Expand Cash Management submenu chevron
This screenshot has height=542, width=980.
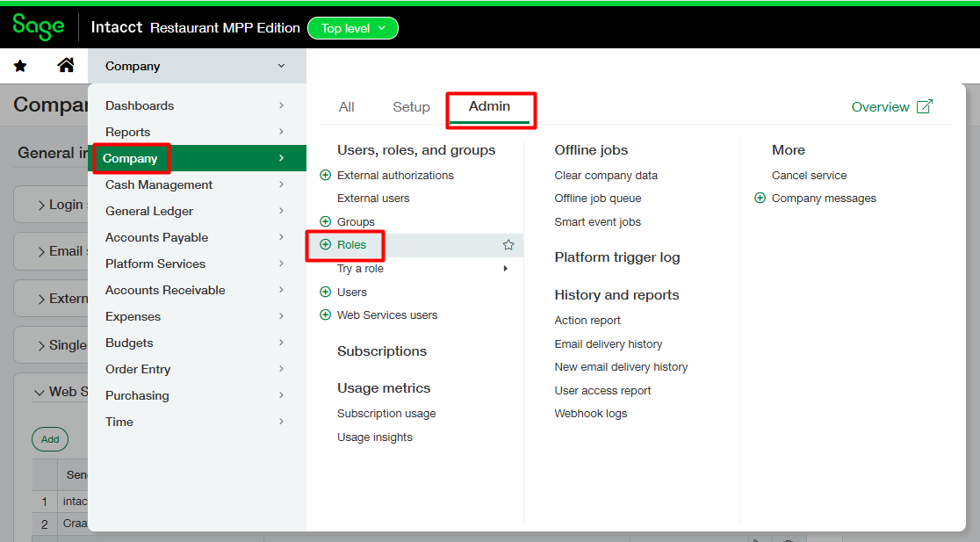pos(281,184)
